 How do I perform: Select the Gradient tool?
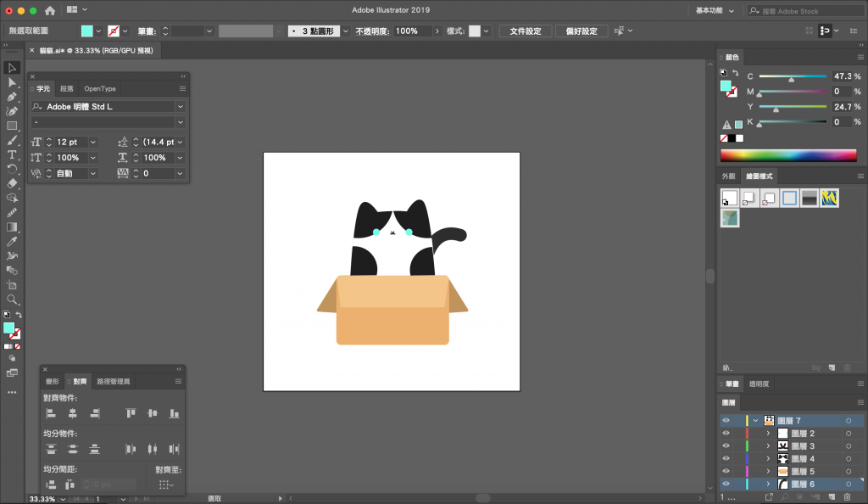(x=12, y=227)
